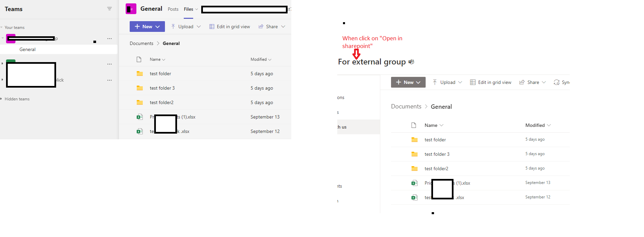The height and width of the screenshot is (237, 644).
Task: Open test folder in Teams file list
Action: point(160,74)
